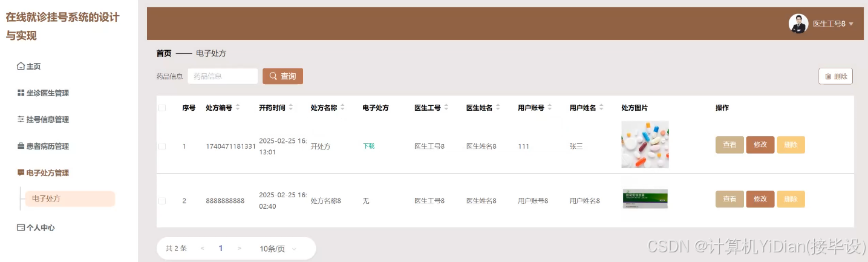The width and height of the screenshot is (868, 262).
Task: Open the pills prescription image thumbnail
Action: point(645,145)
